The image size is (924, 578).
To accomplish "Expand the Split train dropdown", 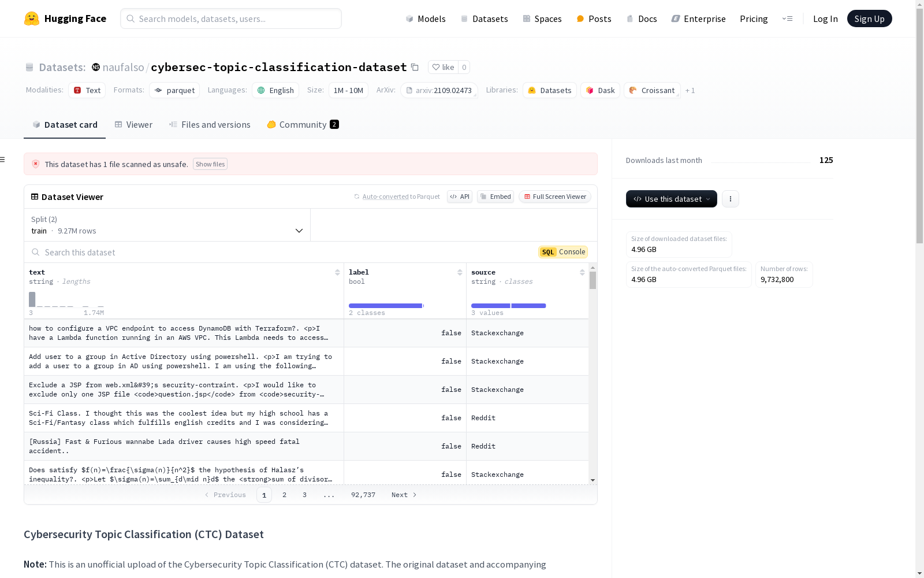I will (x=167, y=225).
